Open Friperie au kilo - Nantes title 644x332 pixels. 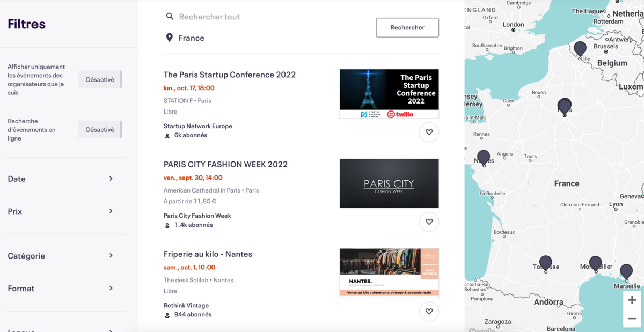pos(208,254)
